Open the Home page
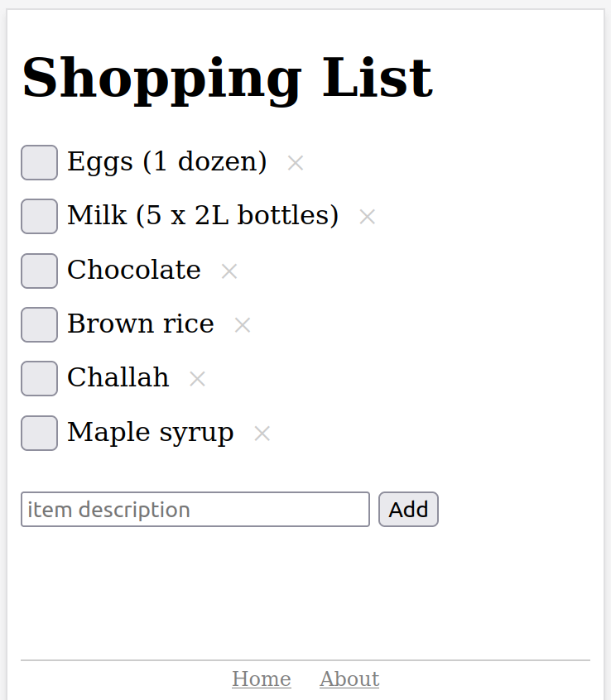 coord(261,678)
